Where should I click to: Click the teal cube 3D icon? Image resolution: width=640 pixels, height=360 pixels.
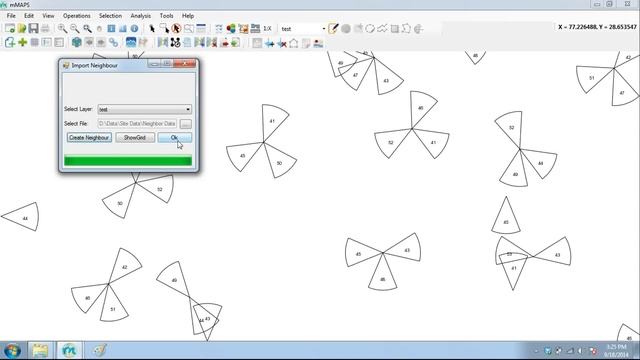click(76, 42)
